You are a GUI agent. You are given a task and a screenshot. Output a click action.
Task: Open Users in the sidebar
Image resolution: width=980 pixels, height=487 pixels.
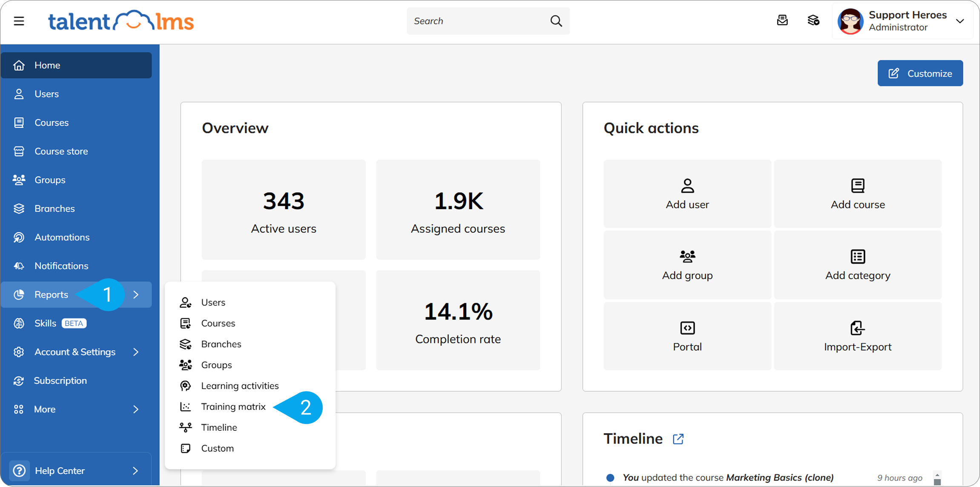click(x=76, y=94)
